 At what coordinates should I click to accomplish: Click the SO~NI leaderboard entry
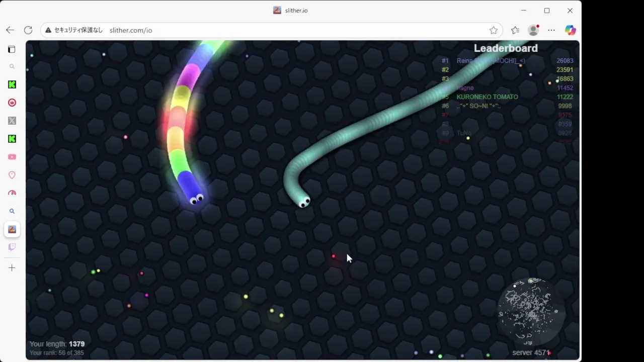[478, 106]
